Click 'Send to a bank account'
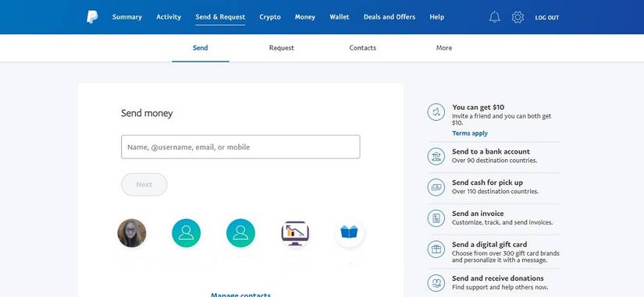This screenshot has height=297, width=644. coord(491,151)
